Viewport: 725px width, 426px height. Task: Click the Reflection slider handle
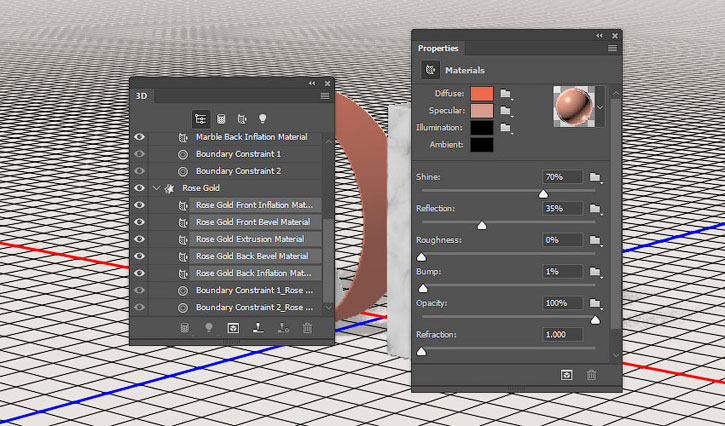tap(482, 225)
